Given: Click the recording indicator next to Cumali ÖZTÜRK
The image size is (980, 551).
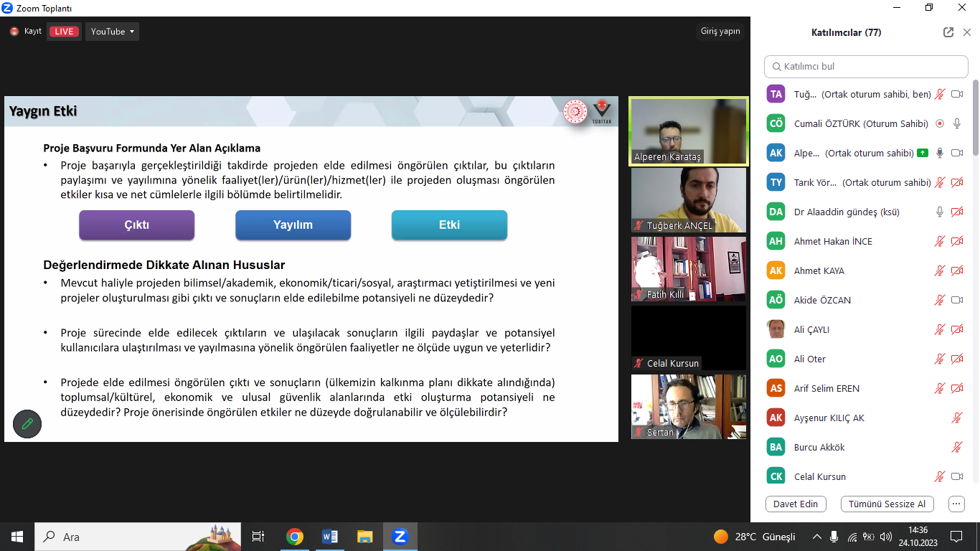Looking at the screenshot, I should (x=940, y=123).
